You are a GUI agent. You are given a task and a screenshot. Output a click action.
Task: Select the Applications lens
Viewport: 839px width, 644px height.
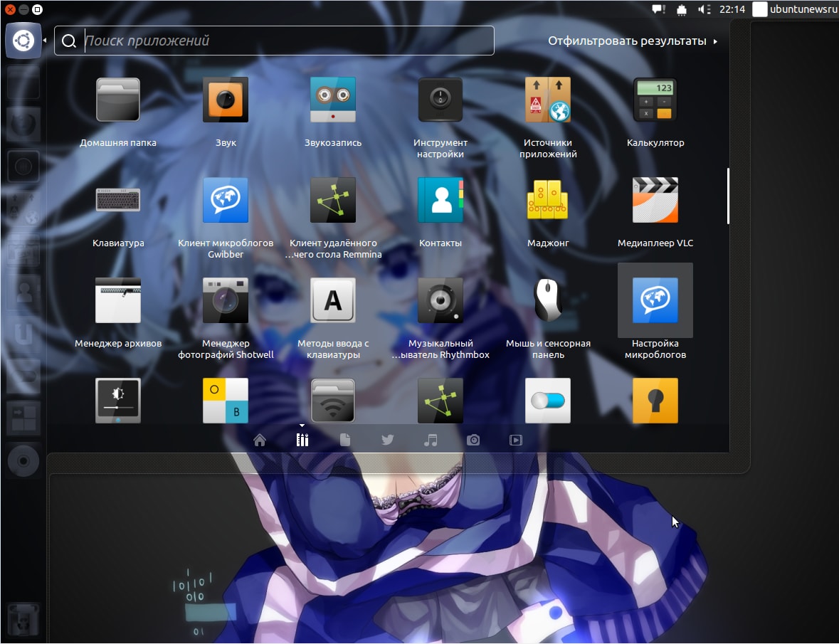[302, 440]
